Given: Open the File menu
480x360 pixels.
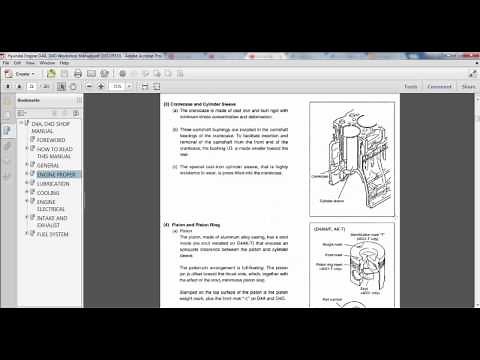Looking at the screenshot, I should pos(6,63).
